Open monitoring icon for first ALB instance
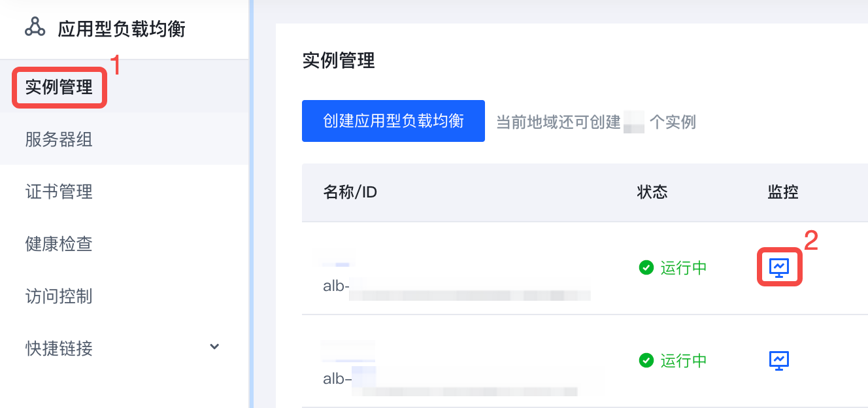The width and height of the screenshot is (868, 408). pos(779,267)
